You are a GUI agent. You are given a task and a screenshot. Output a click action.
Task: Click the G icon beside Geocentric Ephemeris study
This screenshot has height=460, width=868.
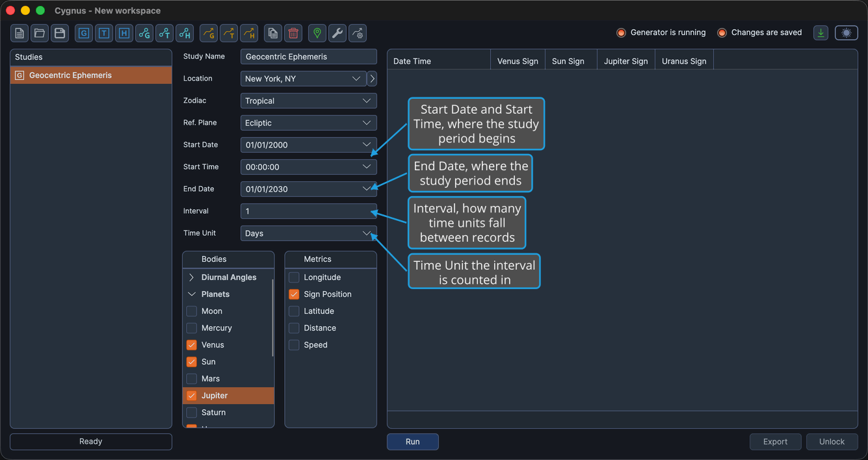tap(20, 75)
